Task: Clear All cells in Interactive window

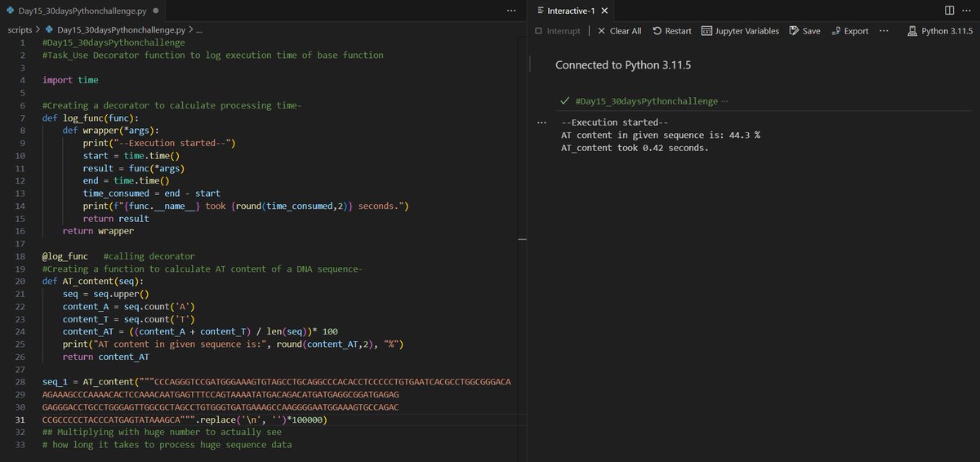Action: [619, 31]
